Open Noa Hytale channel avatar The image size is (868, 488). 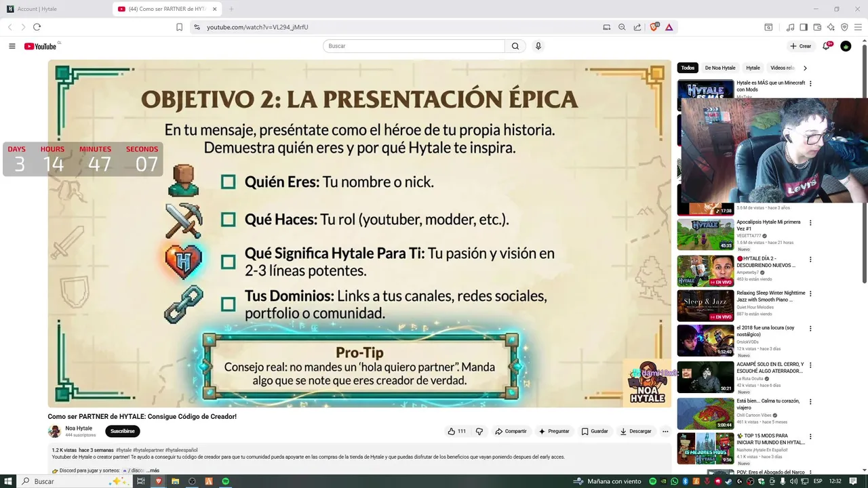point(54,431)
